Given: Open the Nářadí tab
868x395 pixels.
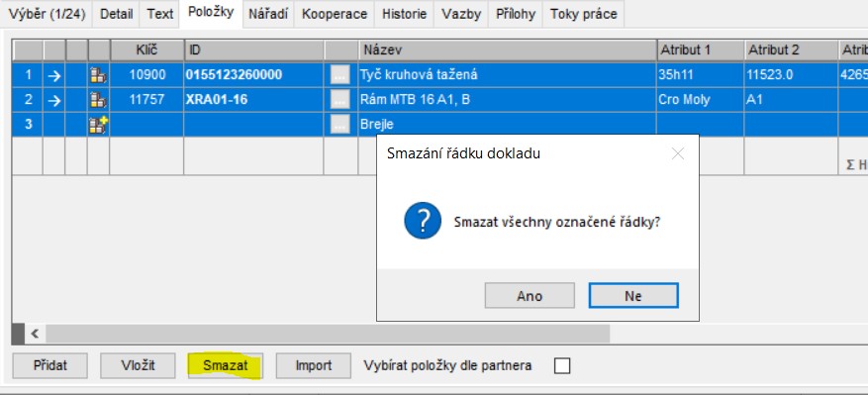Looking at the screenshot, I should tap(268, 14).
